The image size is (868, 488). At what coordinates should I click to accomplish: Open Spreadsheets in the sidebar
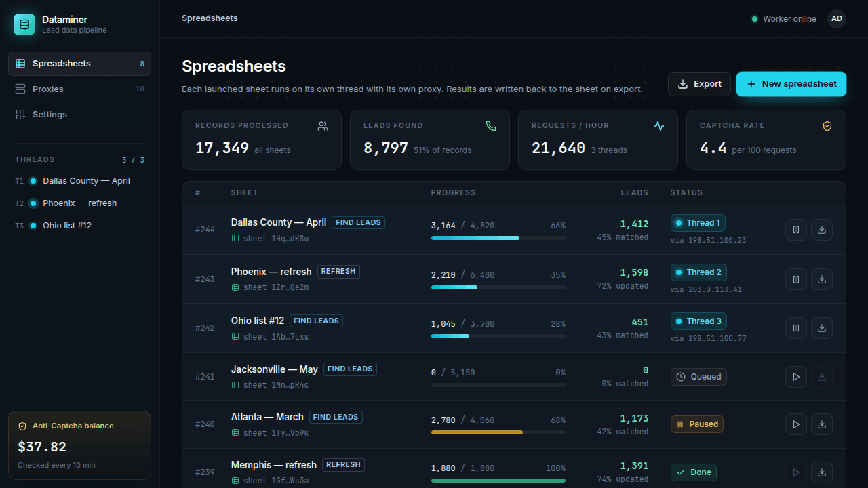click(79, 64)
